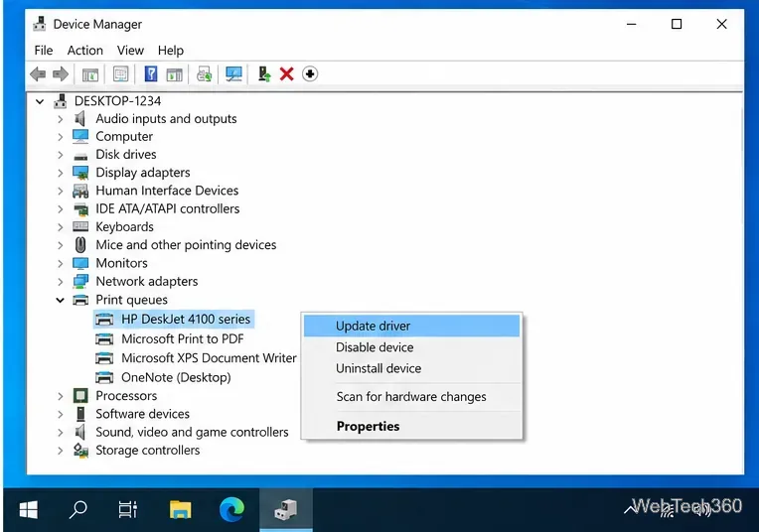Screen dimensions: 759x532
Task: Open the Windows Start button
Action: [x=29, y=510]
